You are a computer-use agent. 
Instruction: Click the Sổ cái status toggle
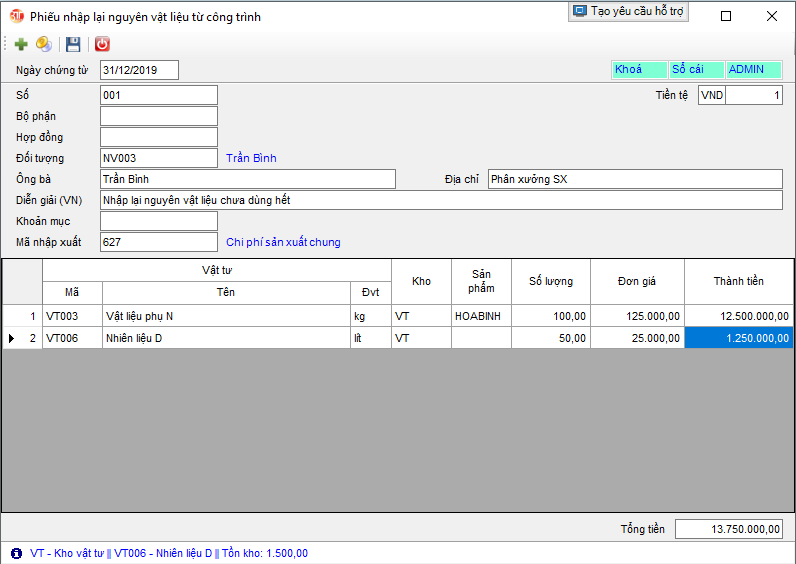696,70
